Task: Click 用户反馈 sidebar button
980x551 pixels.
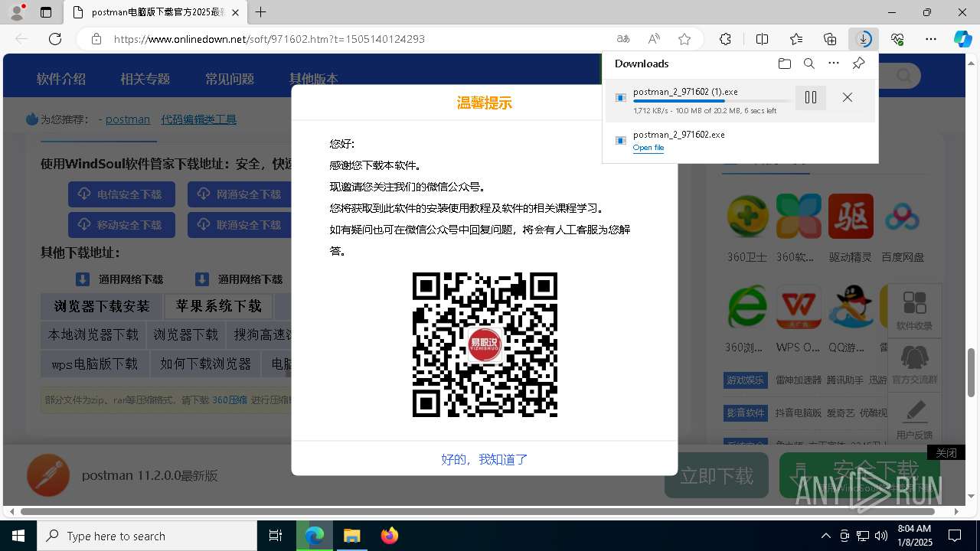Action: click(x=914, y=419)
